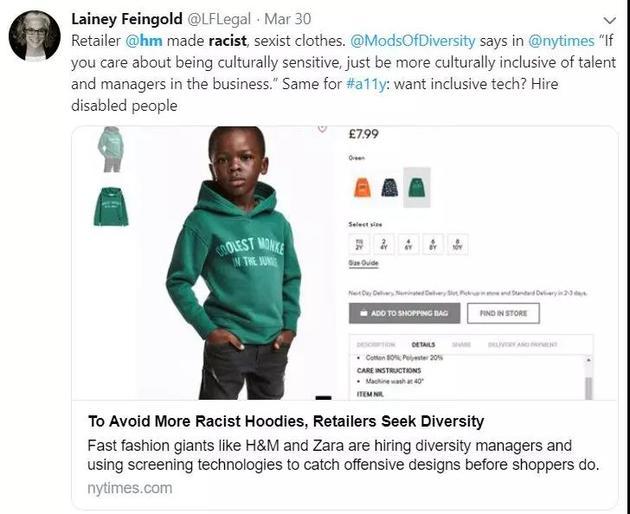Click Lainey Feingold's profile avatar
630x514 pixels.
(x=34, y=36)
